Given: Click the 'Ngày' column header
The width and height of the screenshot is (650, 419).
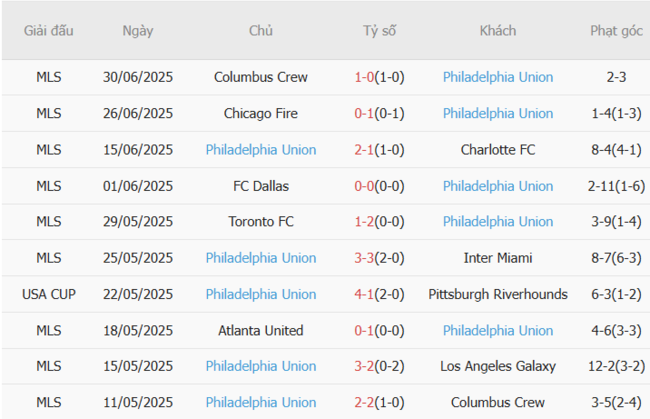Looking at the screenshot, I should [x=138, y=30].
